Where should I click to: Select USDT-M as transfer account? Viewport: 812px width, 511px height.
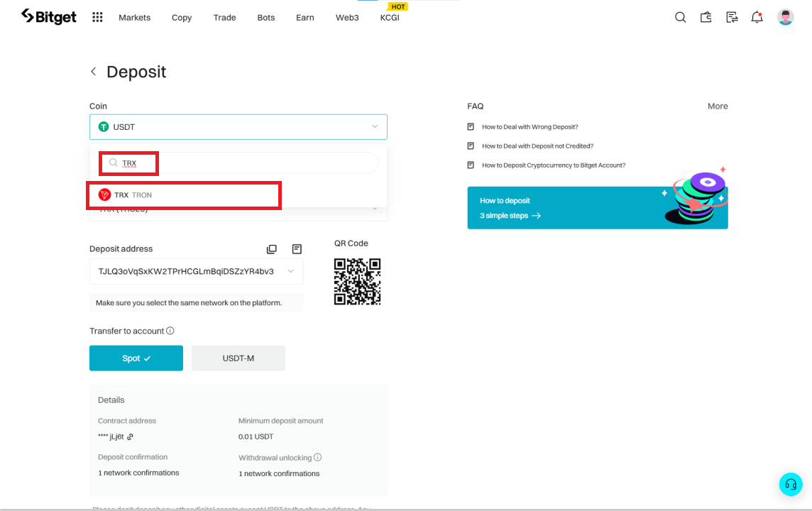click(x=238, y=358)
